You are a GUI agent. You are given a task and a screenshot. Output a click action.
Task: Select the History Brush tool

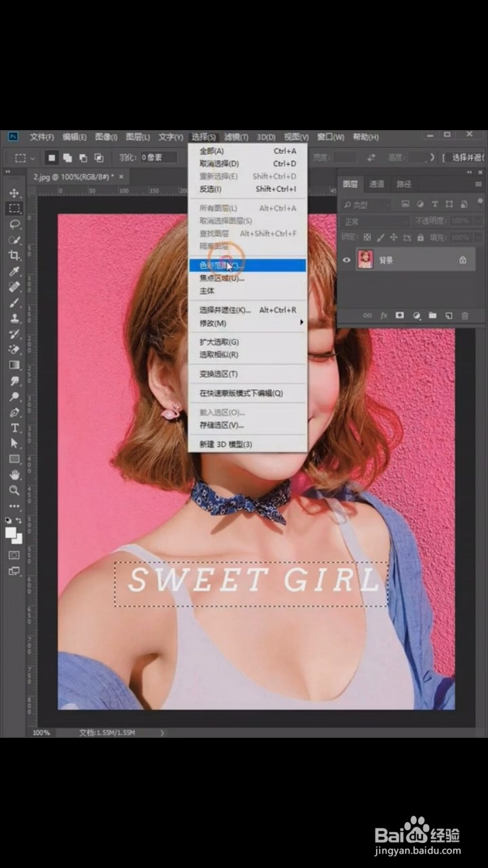[14, 334]
